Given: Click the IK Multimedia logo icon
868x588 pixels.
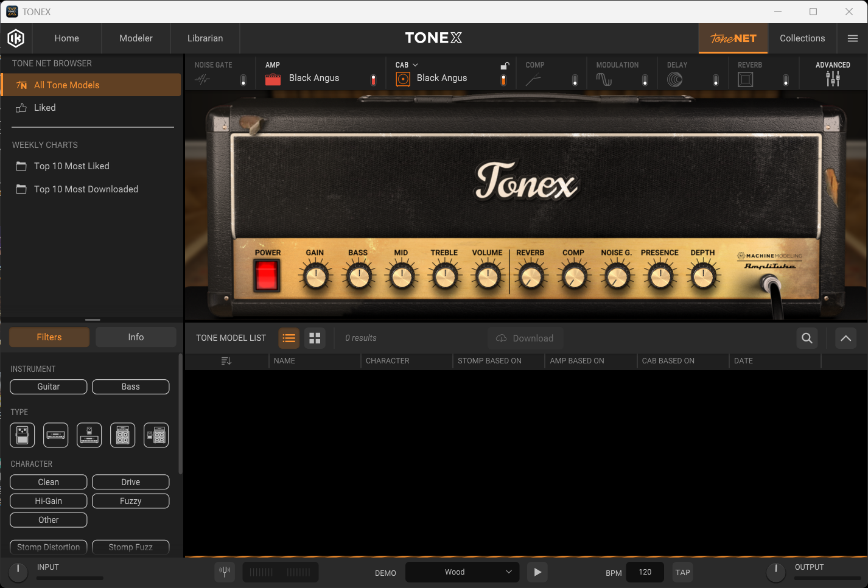Looking at the screenshot, I should coord(16,38).
